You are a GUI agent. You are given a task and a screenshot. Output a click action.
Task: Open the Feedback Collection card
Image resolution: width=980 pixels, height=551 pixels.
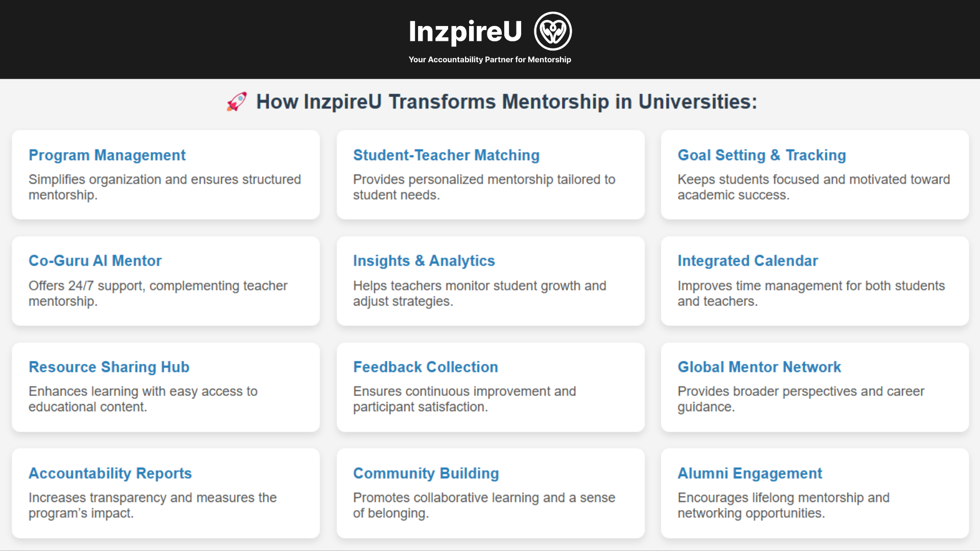(x=491, y=387)
